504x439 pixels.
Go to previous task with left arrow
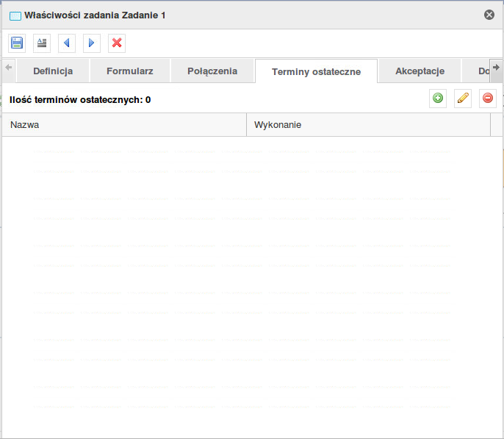[67, 43]
